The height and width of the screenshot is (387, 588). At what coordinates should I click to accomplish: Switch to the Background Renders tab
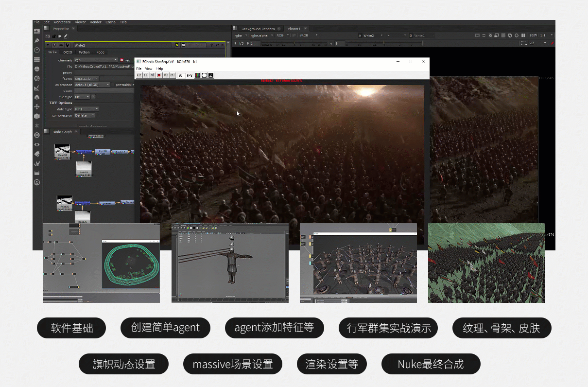pos(258,29)
